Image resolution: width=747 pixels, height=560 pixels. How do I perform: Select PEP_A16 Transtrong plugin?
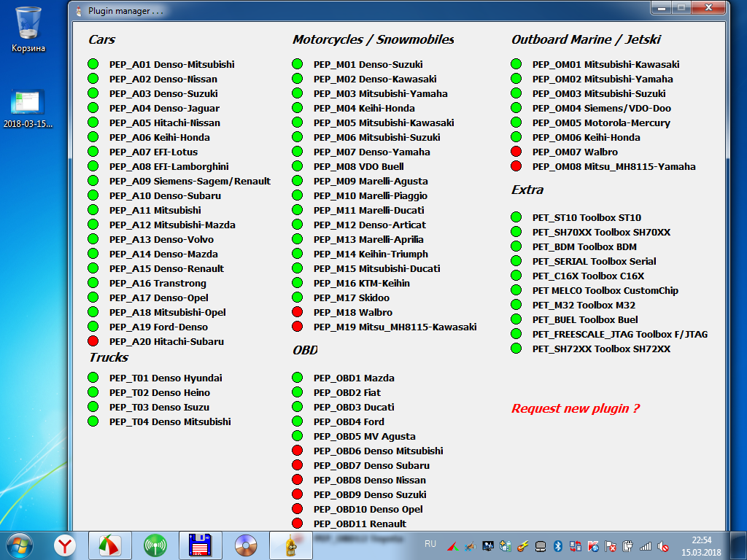(x=158, y=283)
